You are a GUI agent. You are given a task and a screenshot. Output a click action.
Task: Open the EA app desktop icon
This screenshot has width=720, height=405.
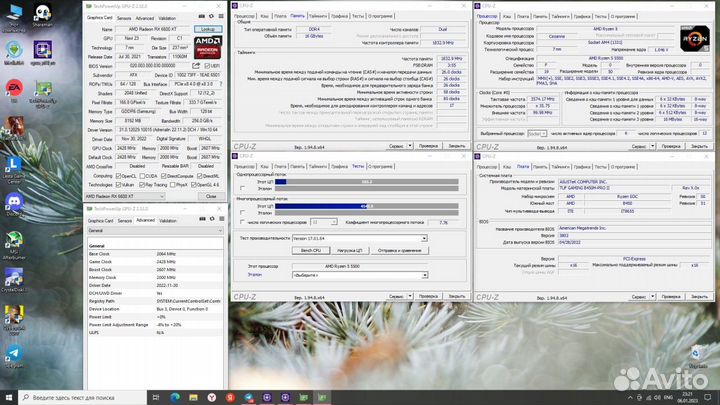pos(14,90)
